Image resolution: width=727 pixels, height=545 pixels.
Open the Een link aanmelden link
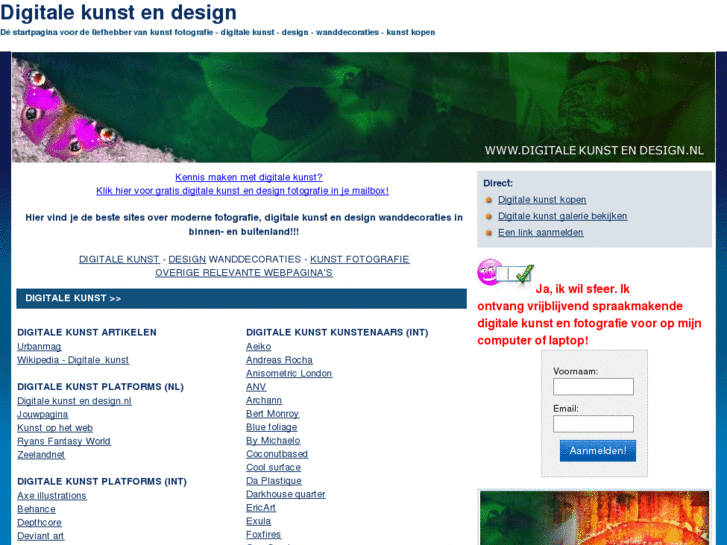click(x=541, y=232)
